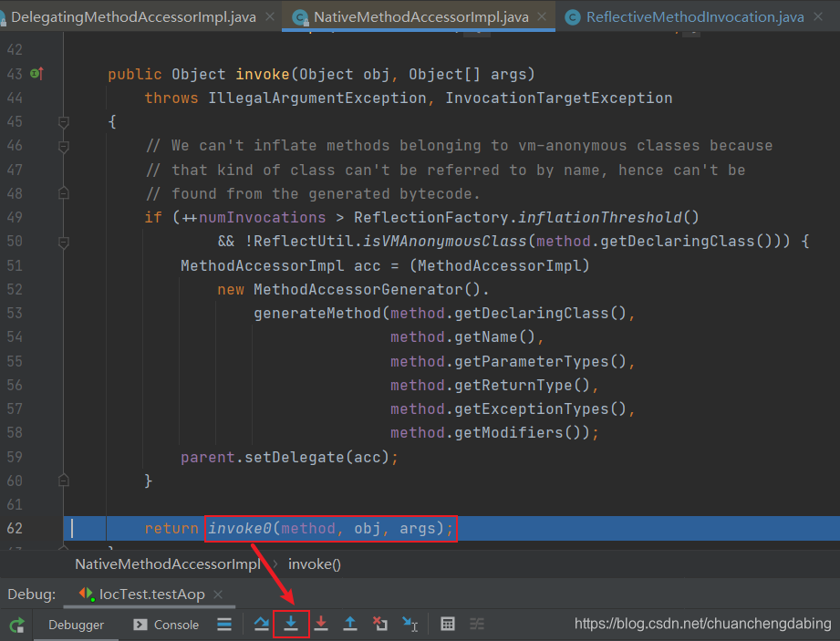Click NativeMethodAccessorImpl in the breadcrumb bar
Screen dimensions: 840x641
tap(168, 563)
